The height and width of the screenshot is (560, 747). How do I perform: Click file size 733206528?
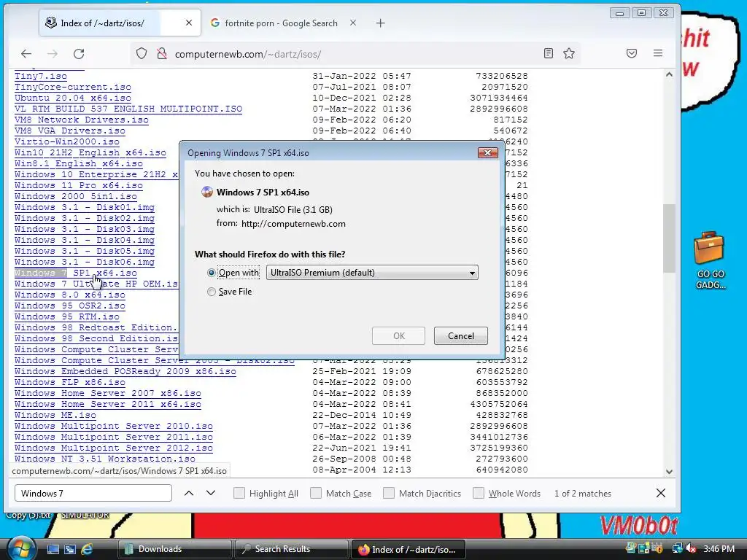coord(502,76)
